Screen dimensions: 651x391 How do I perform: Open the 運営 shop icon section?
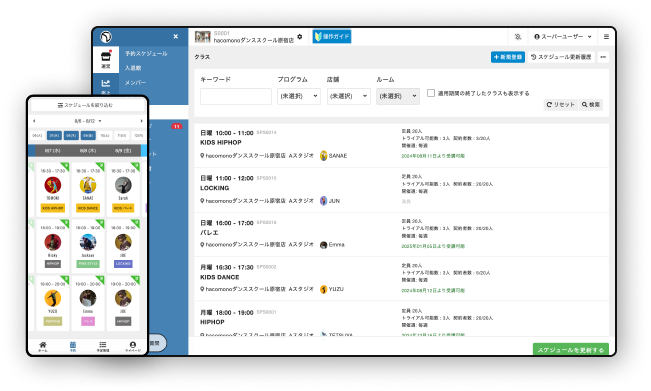pos(106,59)
